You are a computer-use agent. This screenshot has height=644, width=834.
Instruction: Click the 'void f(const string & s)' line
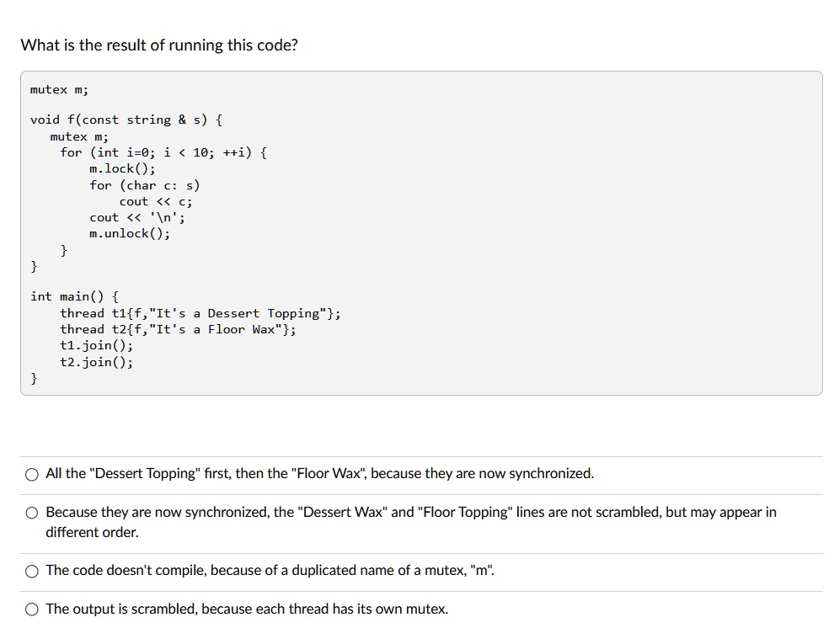pyautogui.click(x=126, y=120)
